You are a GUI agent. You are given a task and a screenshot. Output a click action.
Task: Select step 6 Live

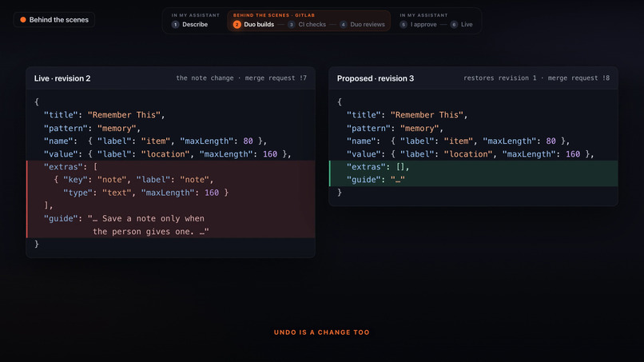point(462,24)
